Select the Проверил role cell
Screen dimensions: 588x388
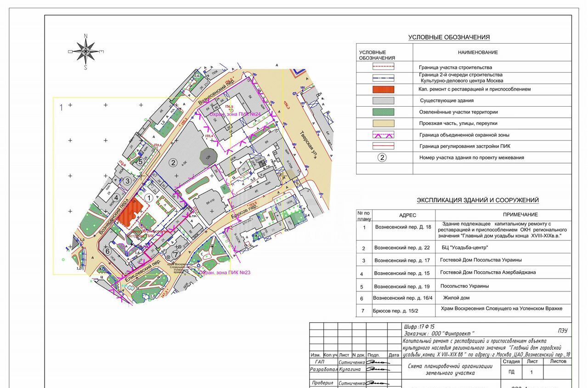tap(324, 383)
